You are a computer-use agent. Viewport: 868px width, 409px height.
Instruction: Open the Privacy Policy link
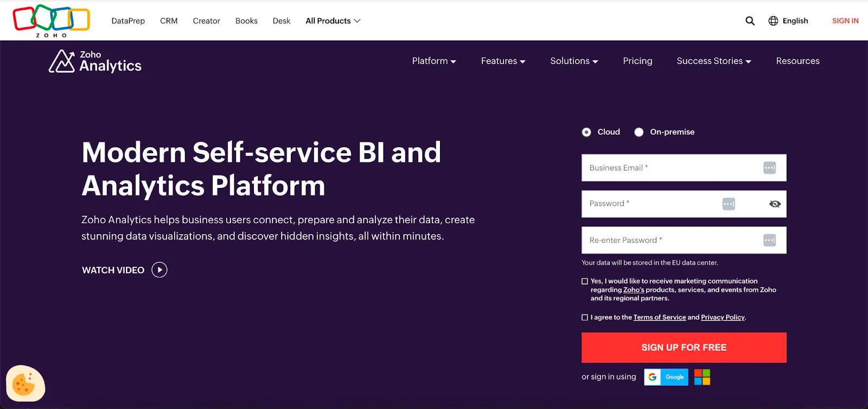click(x=723, y=317)
